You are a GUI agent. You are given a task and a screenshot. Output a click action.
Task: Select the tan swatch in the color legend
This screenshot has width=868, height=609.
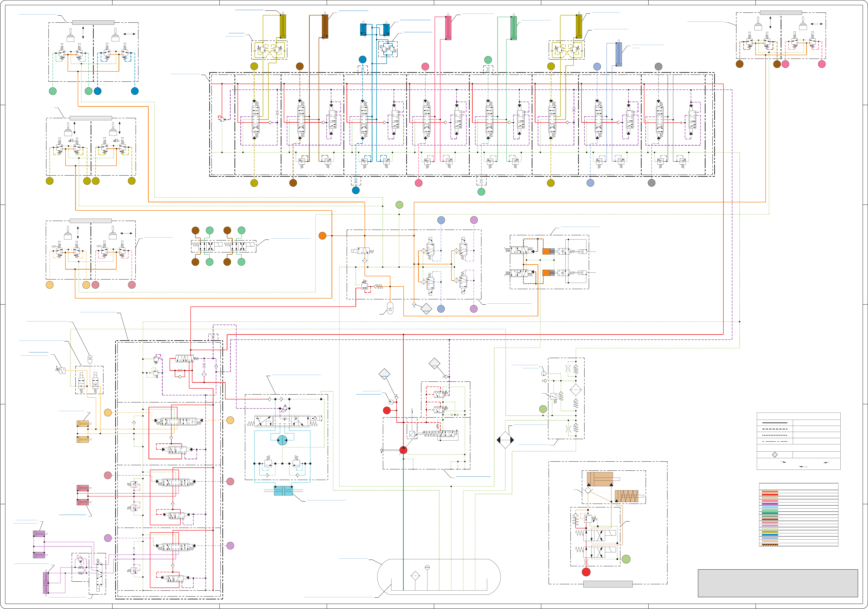[x=770, y=541]
